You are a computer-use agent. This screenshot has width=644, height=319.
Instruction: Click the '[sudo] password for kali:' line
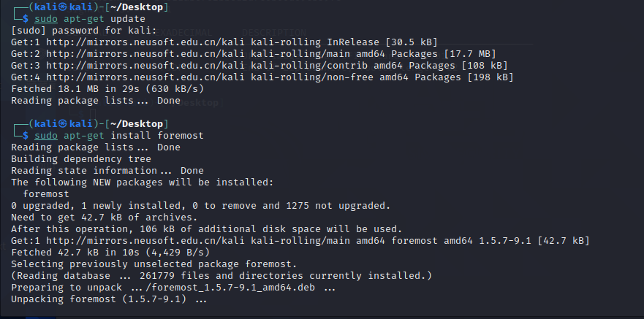tap(84, 31)
